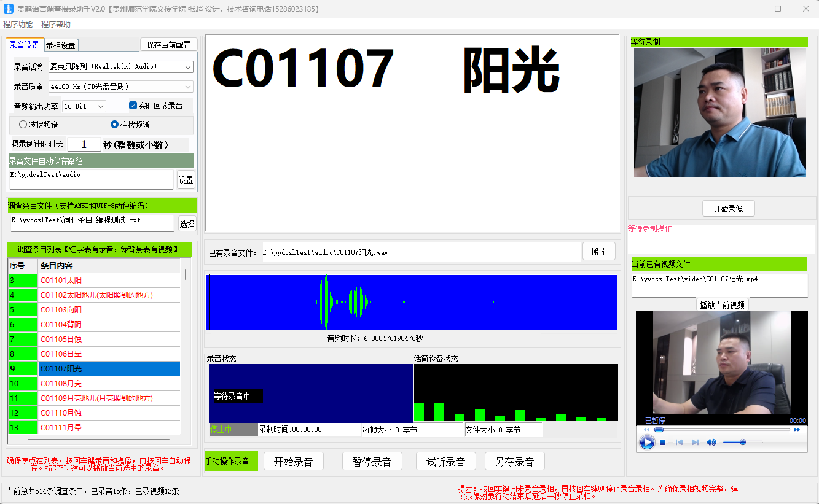Click the application icon in title bar
The height and width of the screenshot is (504, 819).
[x=9, y=9]
